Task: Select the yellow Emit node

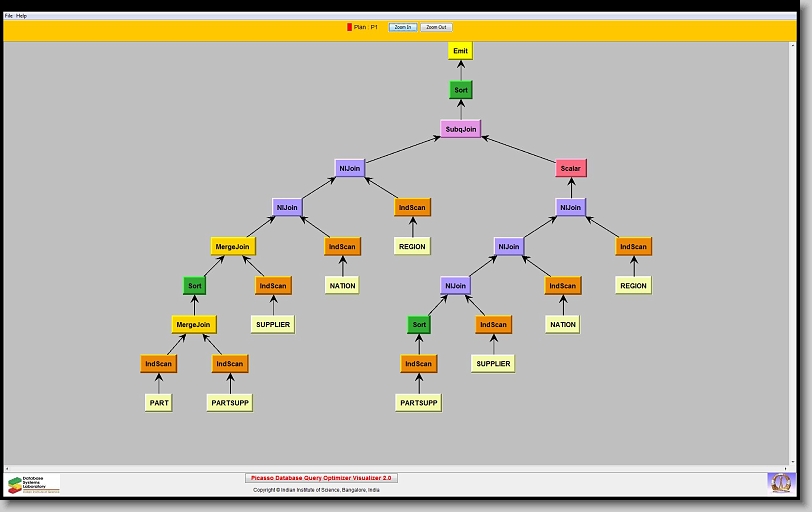Action: pos(460,51)
